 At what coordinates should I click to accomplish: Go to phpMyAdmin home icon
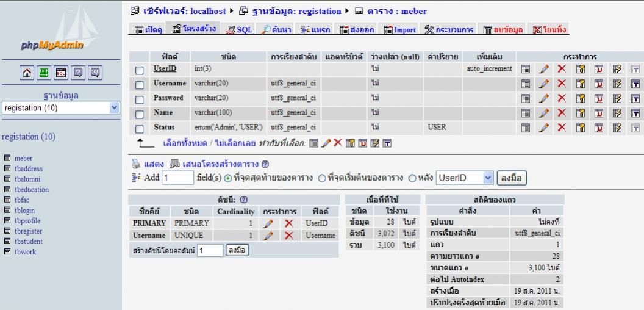pyautogui.click(x=27, y=73)
